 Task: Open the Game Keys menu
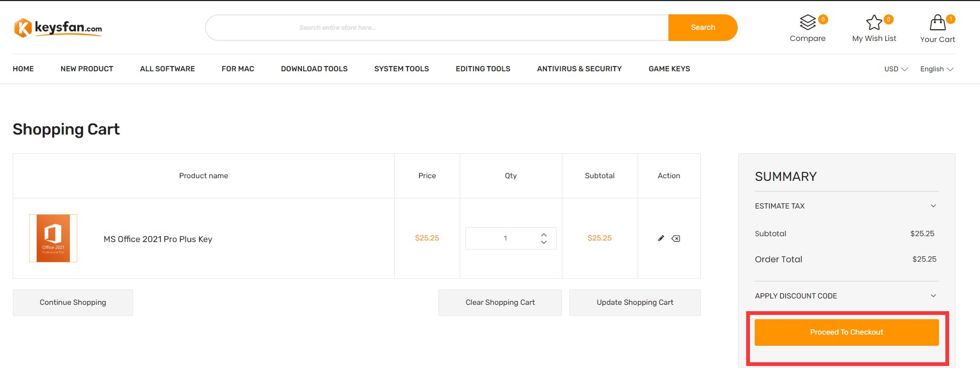pyautogui.click(x=669, y=69)
